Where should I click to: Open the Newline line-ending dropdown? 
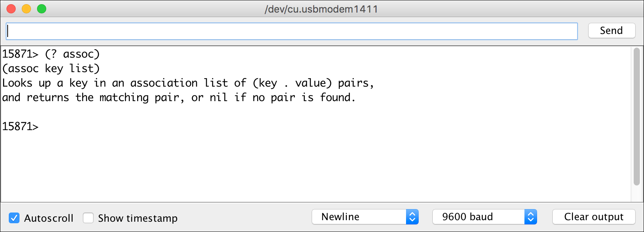coord(359,216)
